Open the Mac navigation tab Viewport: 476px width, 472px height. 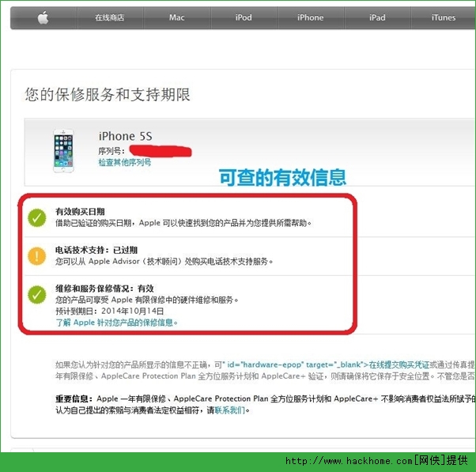[x=176, y=17]
